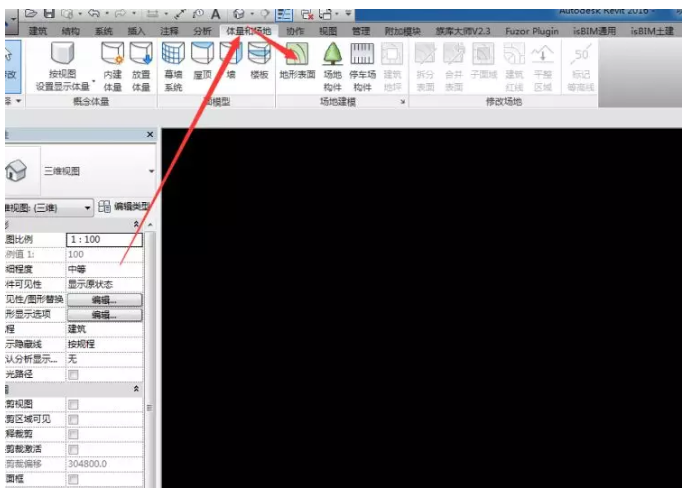Click the 按规程 value cell
688x494 pixels.
[x=104, y=344]
